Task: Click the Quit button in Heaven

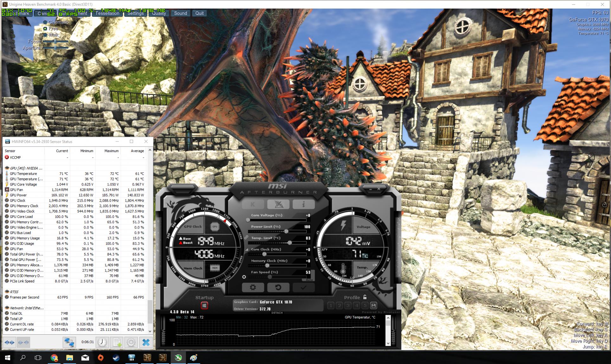Action: (199, 13)
